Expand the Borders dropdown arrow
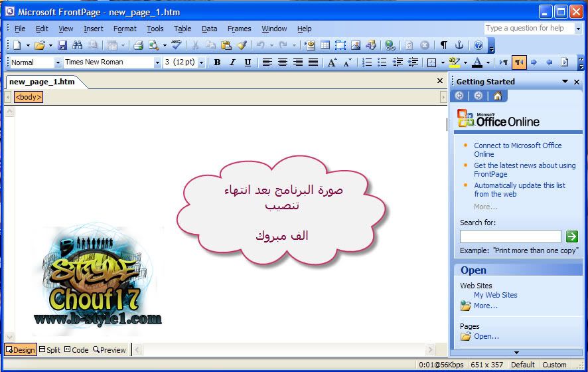The height and width of the screenshot is (372, 588). pos(443,62)
